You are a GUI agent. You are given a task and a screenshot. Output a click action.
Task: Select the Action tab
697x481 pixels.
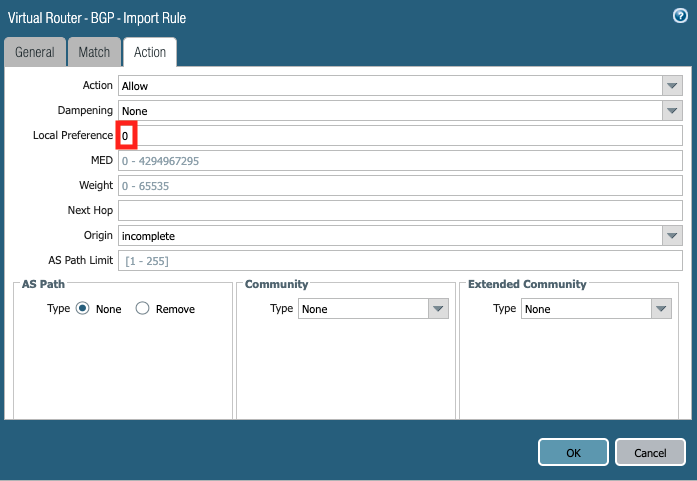150,52
